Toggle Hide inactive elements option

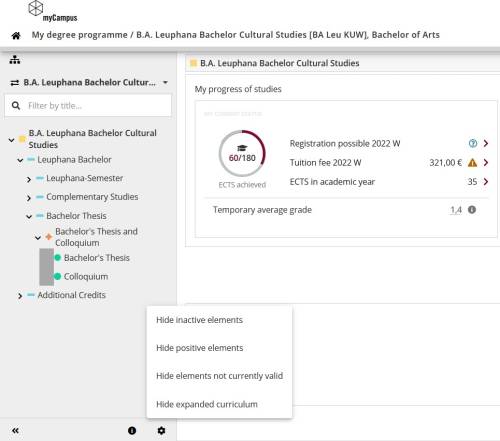199,320
